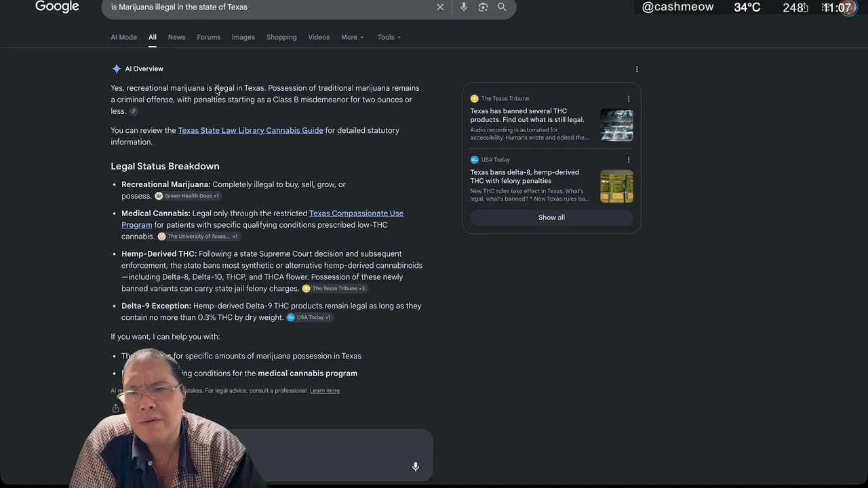Start voice search with the search bar microphone

pos(464,7)
